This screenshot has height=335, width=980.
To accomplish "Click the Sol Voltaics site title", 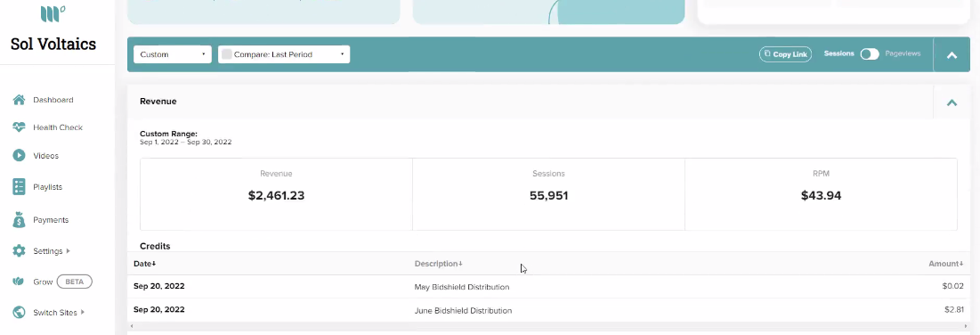I will pos(53,44).
